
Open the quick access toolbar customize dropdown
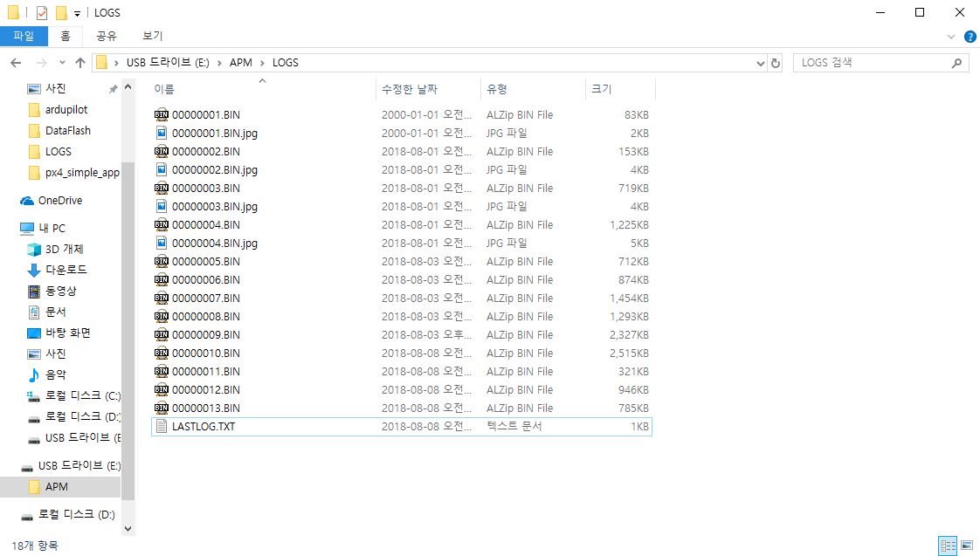[78, 13]
